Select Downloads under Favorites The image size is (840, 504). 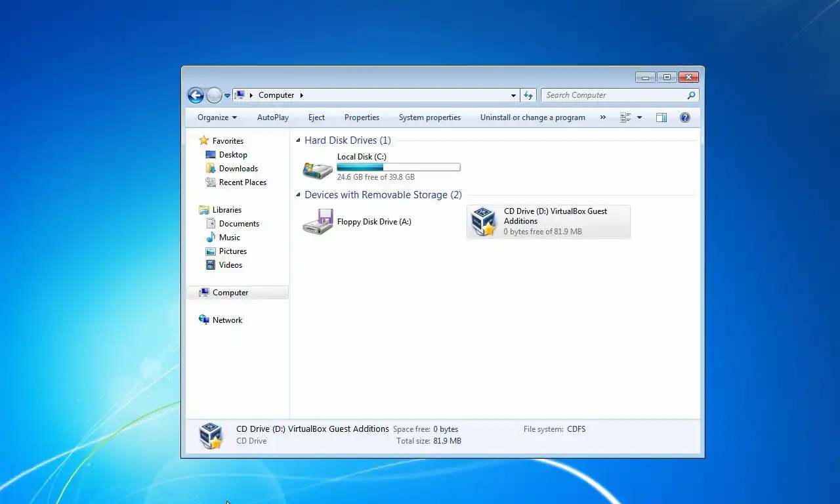238,169
